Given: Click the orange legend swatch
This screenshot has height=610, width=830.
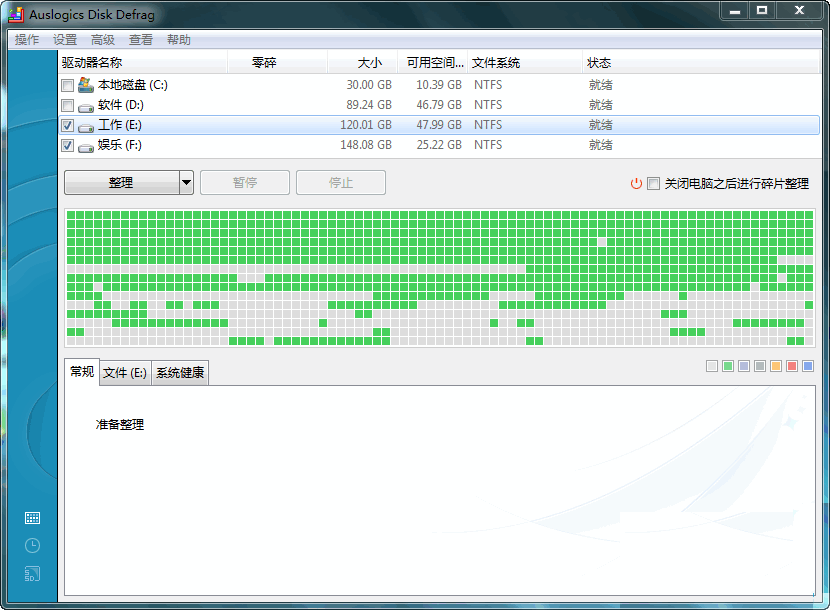Looking at the screenshot, I should point(776,366).
